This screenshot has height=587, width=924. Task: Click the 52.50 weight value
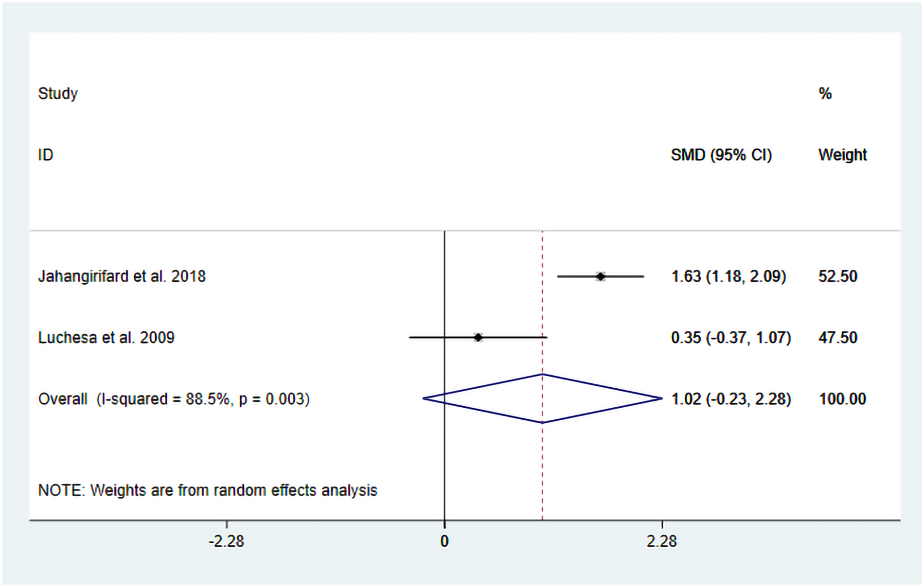pos(837,276)
